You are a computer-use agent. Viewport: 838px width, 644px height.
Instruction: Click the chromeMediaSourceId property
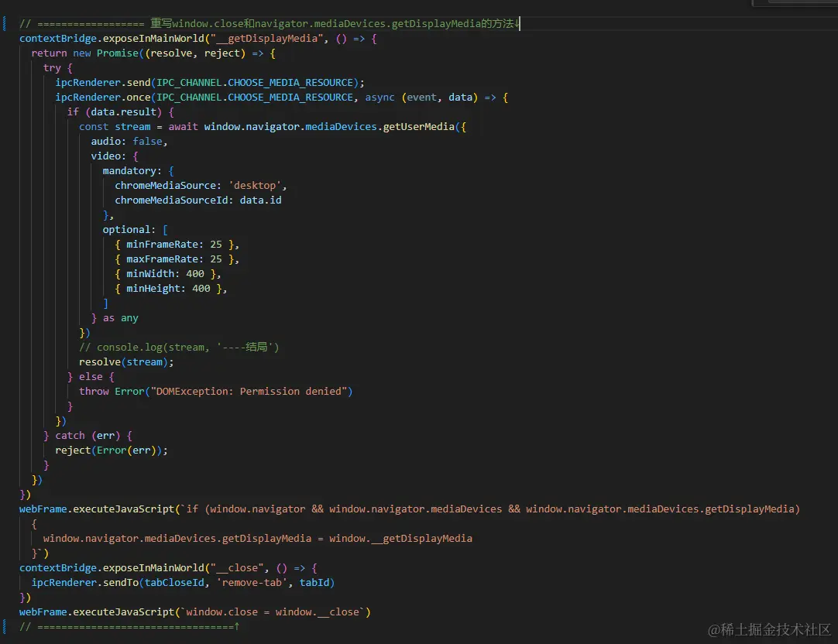pyautogui.click(x=170, y=200)
